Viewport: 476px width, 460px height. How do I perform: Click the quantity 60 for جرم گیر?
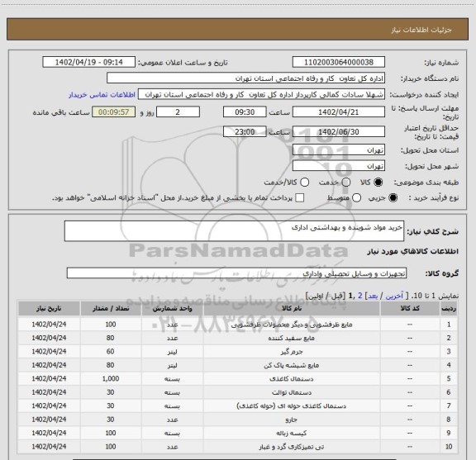111,352
